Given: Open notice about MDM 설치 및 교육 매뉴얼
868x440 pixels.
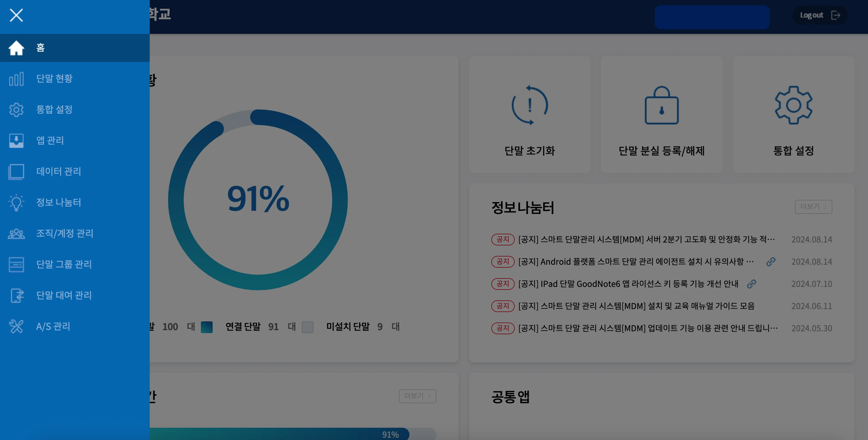Looking at the screenshot, I should [636, 306].
